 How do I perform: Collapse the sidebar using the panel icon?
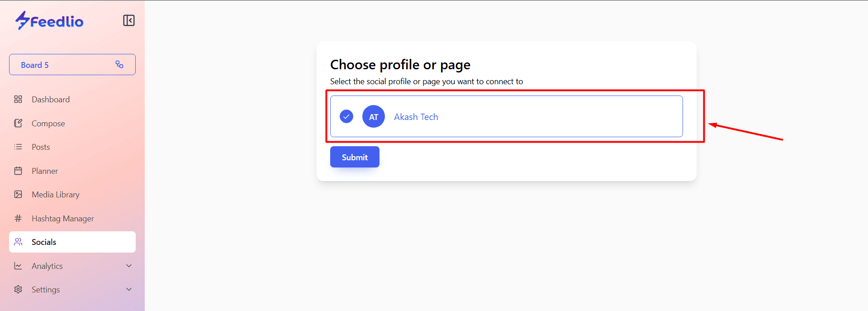point(129,20)
